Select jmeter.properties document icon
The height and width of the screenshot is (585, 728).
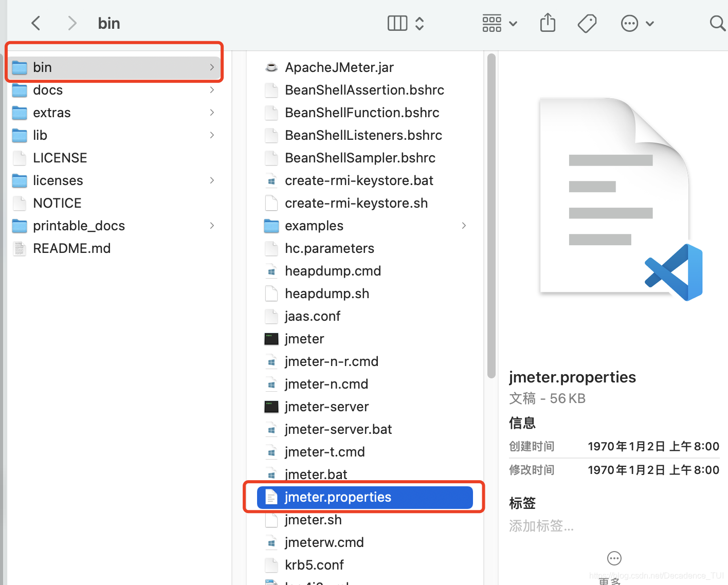tap(271, 497)
